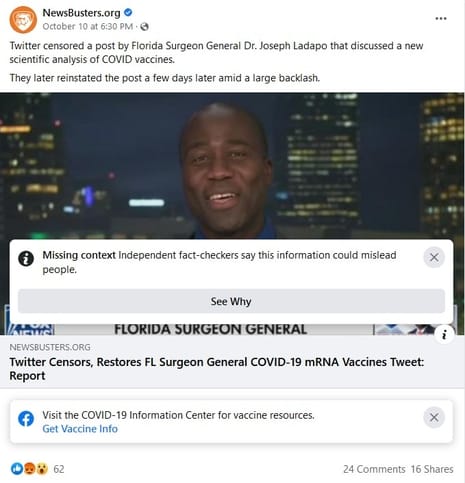465x483 pixels.
Task: Open the NewsBusters.org profile avatar
Action: [23, 20]
